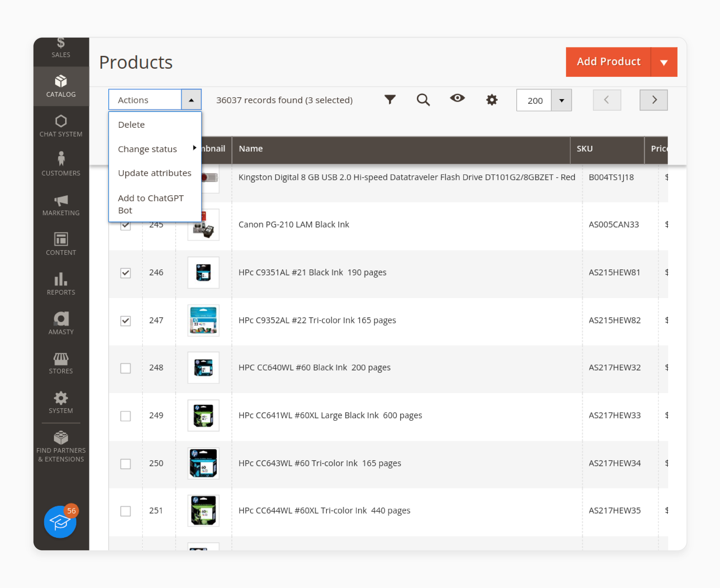The height and width of the screenshot is (588, 720).
Task: Click the blue graduation cap help badge
Action: tap(60, 522)
